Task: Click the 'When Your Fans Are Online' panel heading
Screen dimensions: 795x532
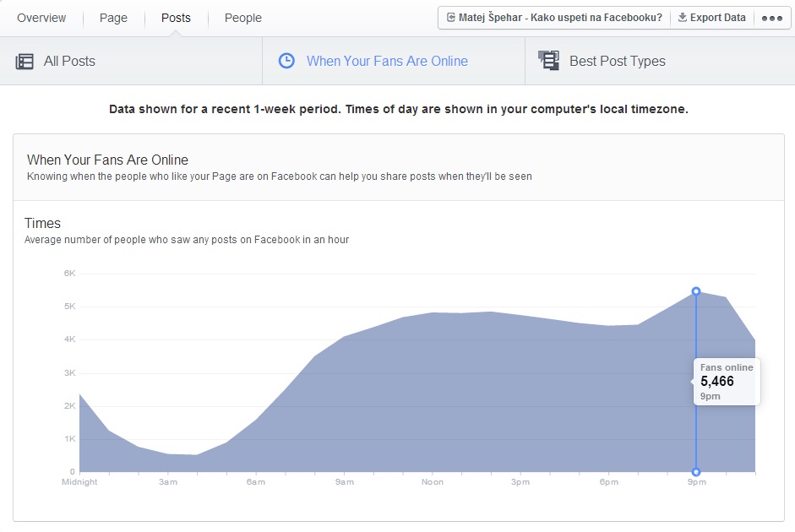Action: coord(107,160)
